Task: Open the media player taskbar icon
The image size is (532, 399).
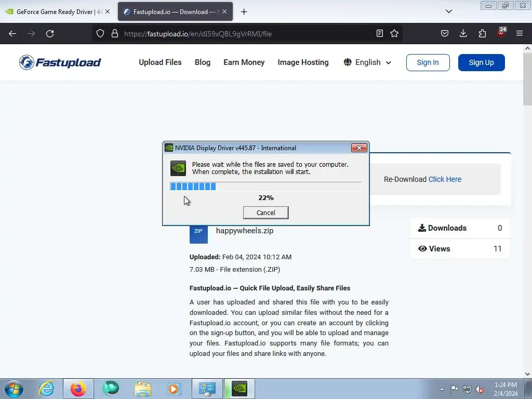Action: [x=175, y=389]
